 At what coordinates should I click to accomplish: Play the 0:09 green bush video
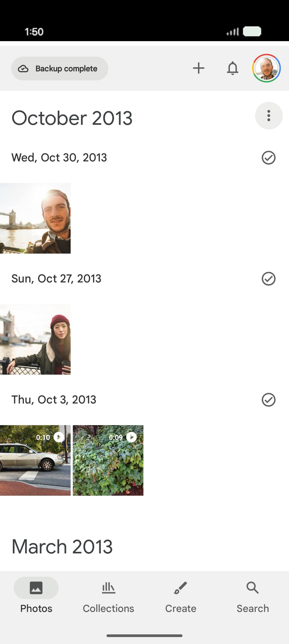(x=108, y=460)
